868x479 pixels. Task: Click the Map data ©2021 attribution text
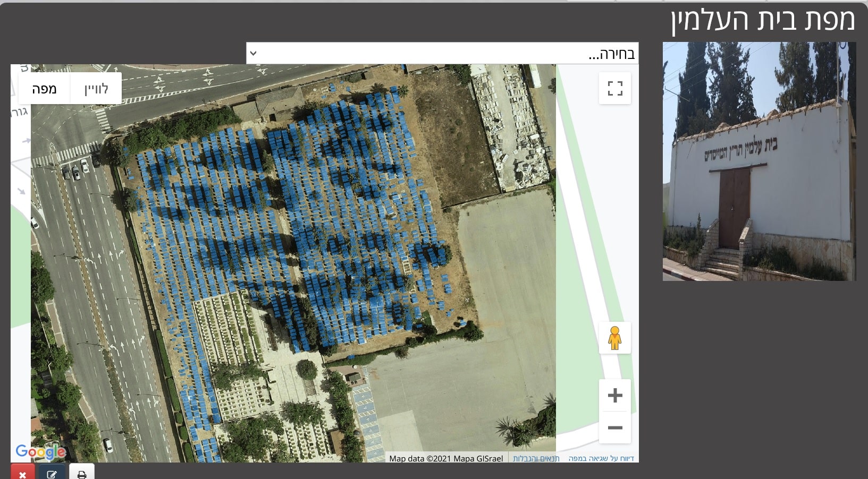pyautogui.click(x=445, y=458)
